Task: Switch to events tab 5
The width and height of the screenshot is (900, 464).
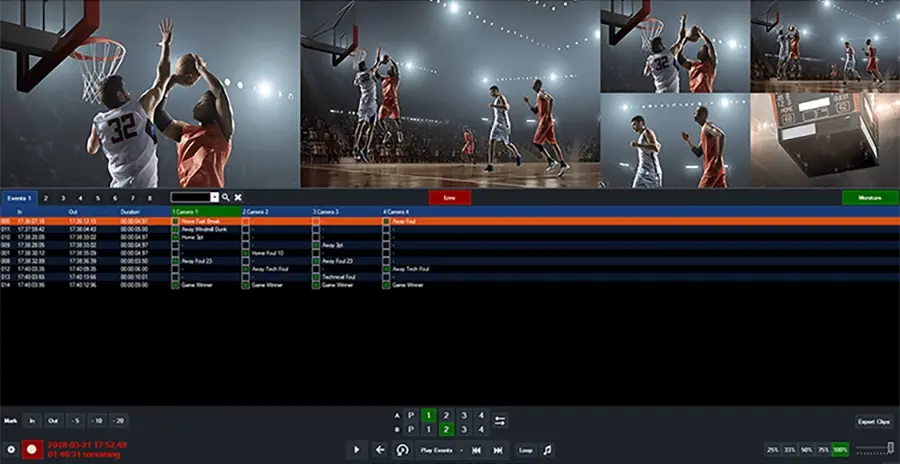Action: [x=98, y=198]
